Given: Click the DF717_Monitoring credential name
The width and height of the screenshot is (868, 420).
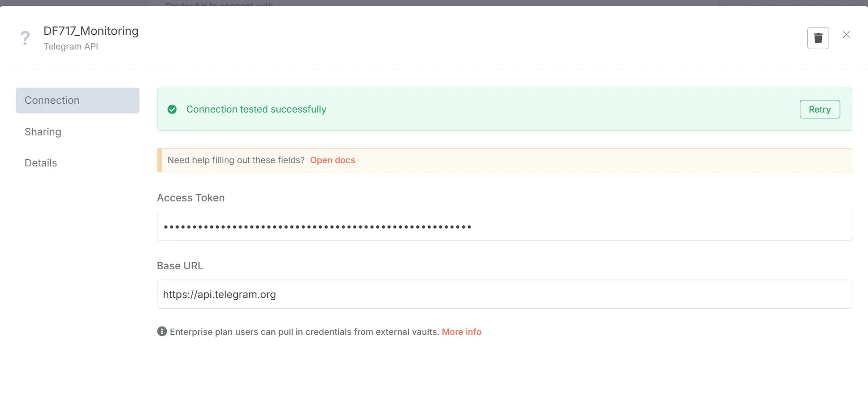Looking at the screenshot, I should (91, 31).
